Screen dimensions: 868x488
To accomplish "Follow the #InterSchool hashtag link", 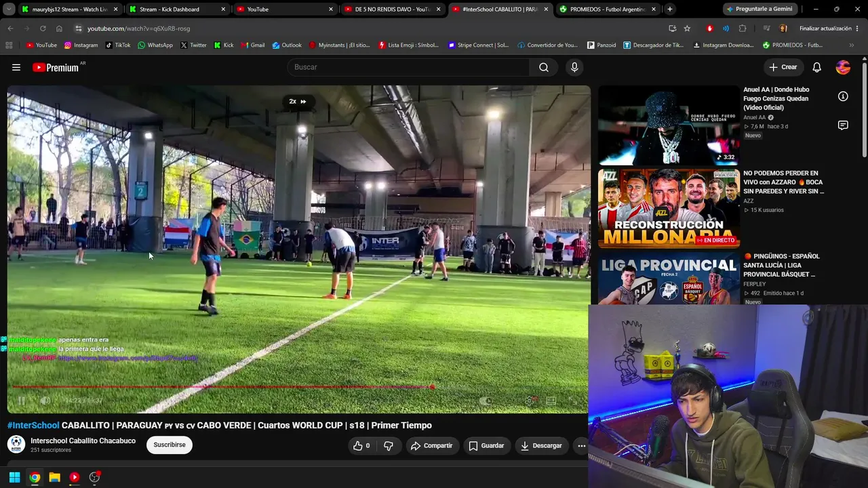I will tap(33, 425).
